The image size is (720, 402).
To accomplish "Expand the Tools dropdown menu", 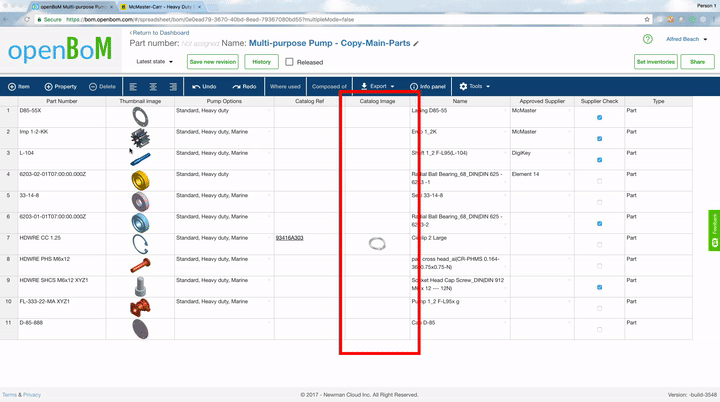I will point(475,86).
